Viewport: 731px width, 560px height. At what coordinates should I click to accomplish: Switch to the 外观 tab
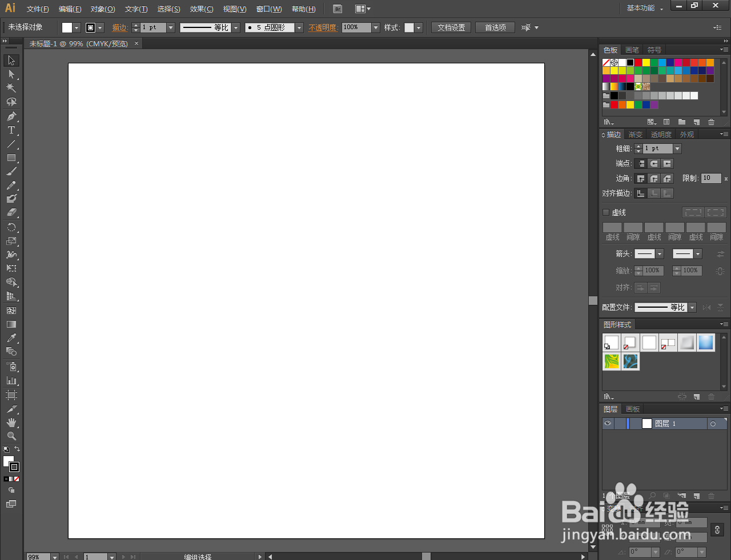click(687, 135)
